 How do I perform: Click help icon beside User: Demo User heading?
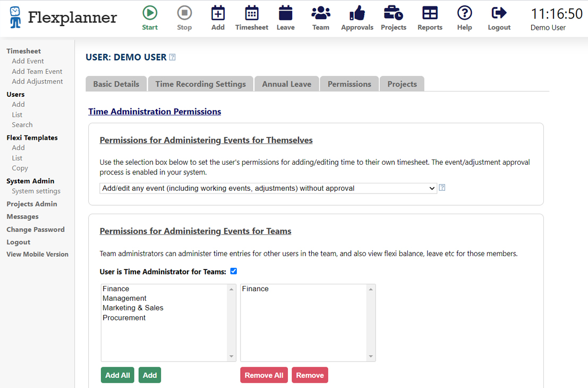[x=172, y=57]
